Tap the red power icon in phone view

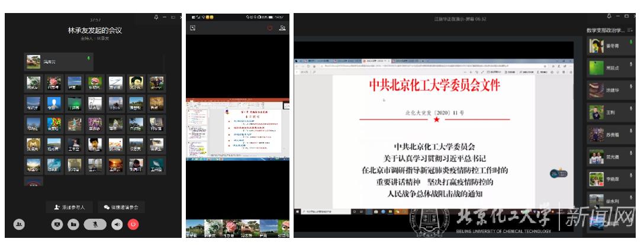[x=270, y=28]
